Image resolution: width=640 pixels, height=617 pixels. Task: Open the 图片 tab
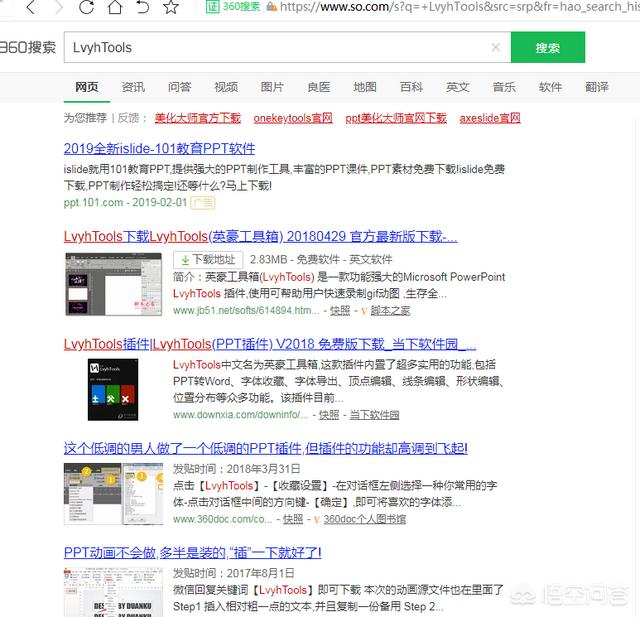272,87
